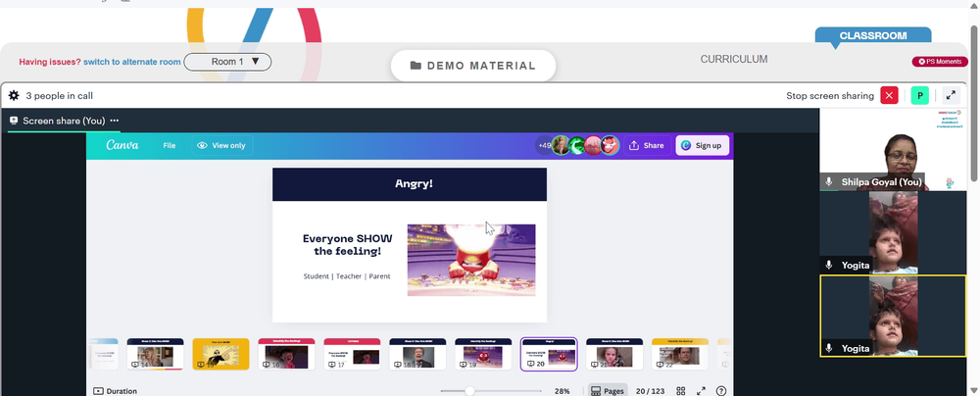980x396 pixels.
Task: Open Screen share three-dot options
Action: click(115, 121)
